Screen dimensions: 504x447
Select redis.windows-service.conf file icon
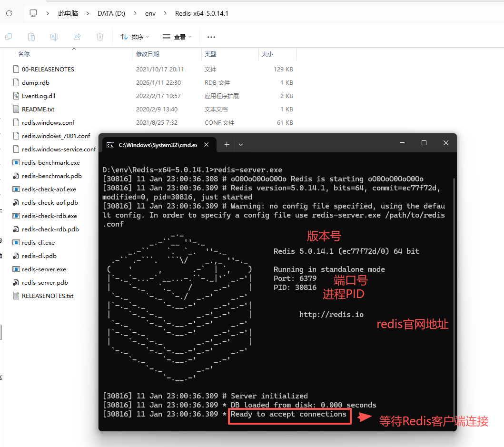16,149
